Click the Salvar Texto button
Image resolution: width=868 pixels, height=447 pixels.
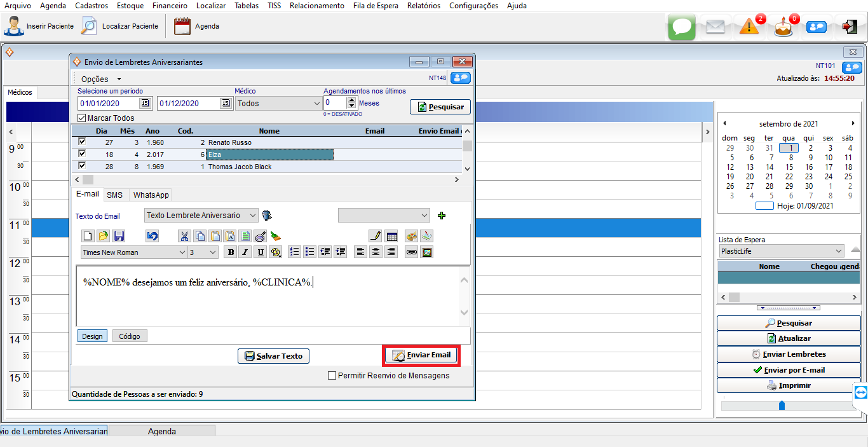[273, 356]
